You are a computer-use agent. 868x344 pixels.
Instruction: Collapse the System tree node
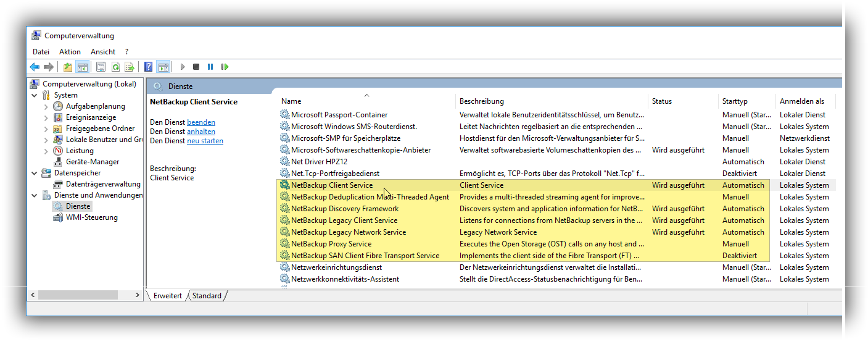(x=35, y=95)
